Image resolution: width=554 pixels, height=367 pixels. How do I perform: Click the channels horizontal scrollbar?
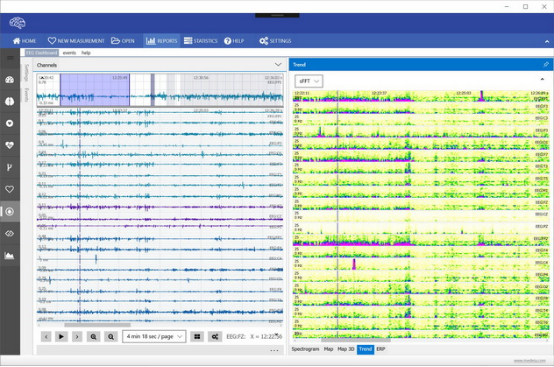(x=98, y=325)
